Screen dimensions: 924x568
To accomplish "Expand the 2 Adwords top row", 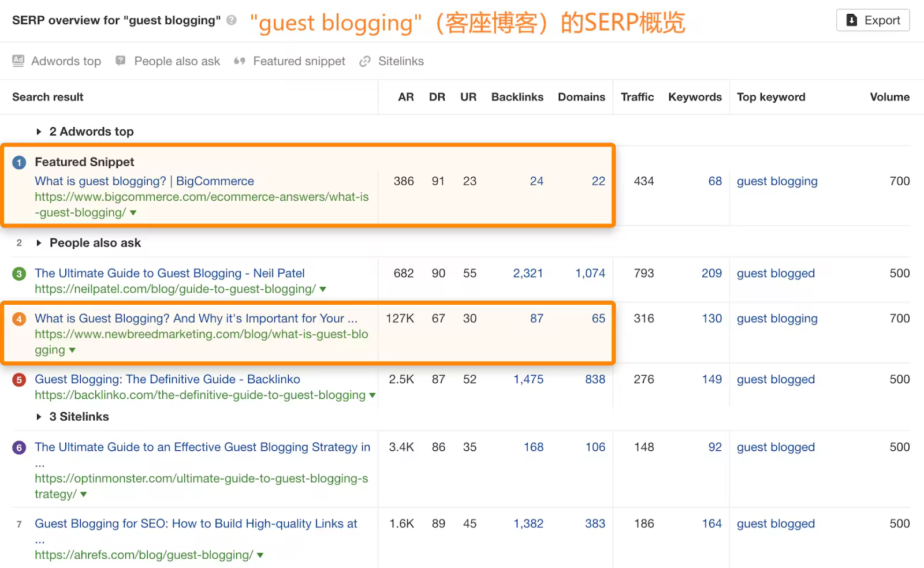I will 39,132.
